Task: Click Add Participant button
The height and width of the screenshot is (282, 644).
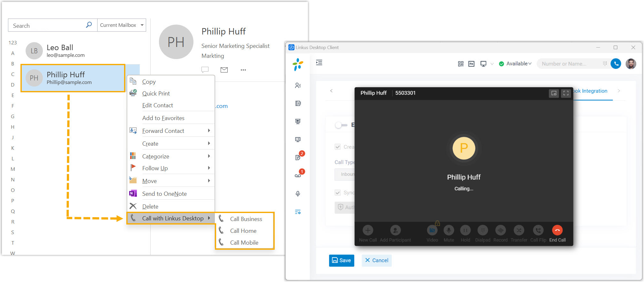Action: click(x=396, y=234)
